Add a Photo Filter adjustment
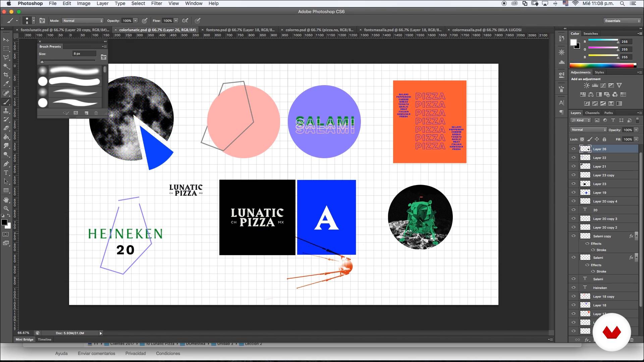The height and width of the screenshot is (362, 644). point(607,95)
